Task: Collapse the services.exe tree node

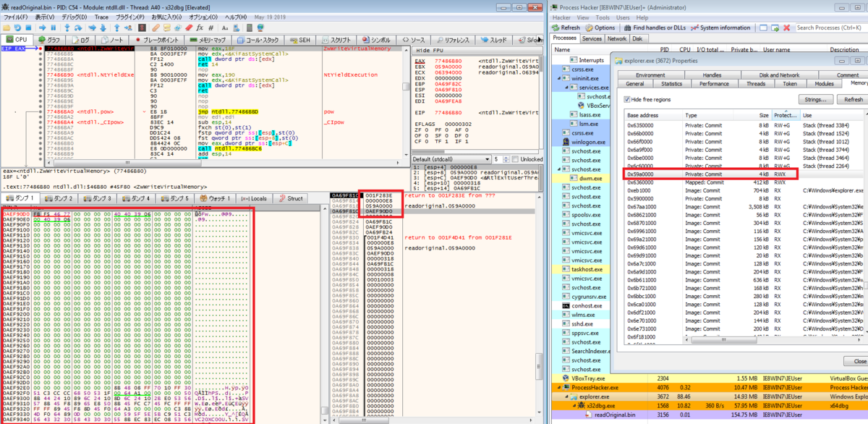Action: click(566, 88)
